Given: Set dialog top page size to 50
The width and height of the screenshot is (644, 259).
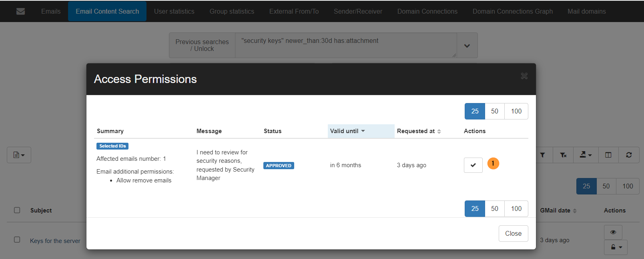Looking at the screenshot, I should (x=495, y=111).
